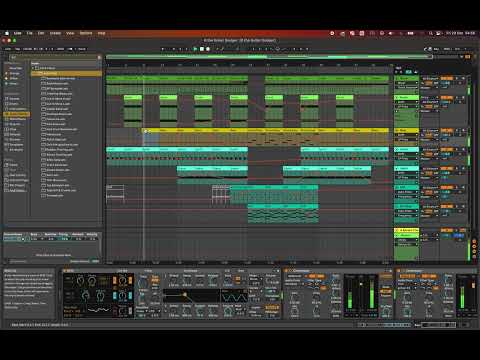Select the highlighted orange row in browser list
Screen dimensions: 480x360
click(x=67, y=73)
